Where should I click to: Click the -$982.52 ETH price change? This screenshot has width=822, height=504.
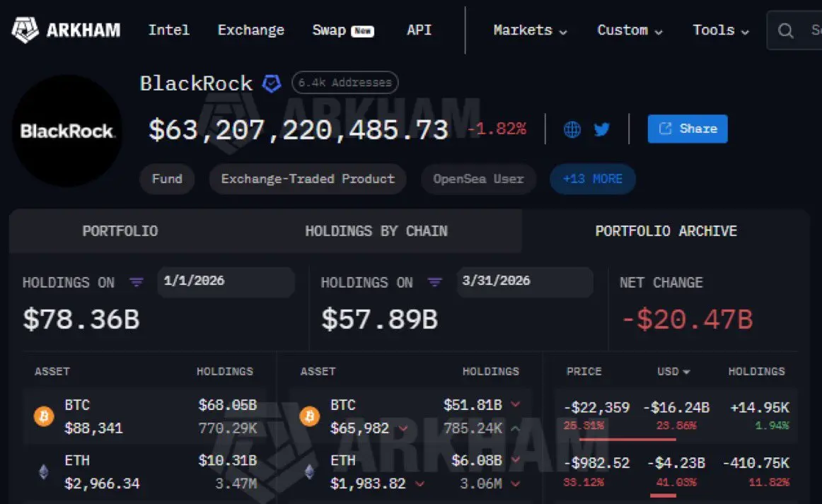(596, 463)
